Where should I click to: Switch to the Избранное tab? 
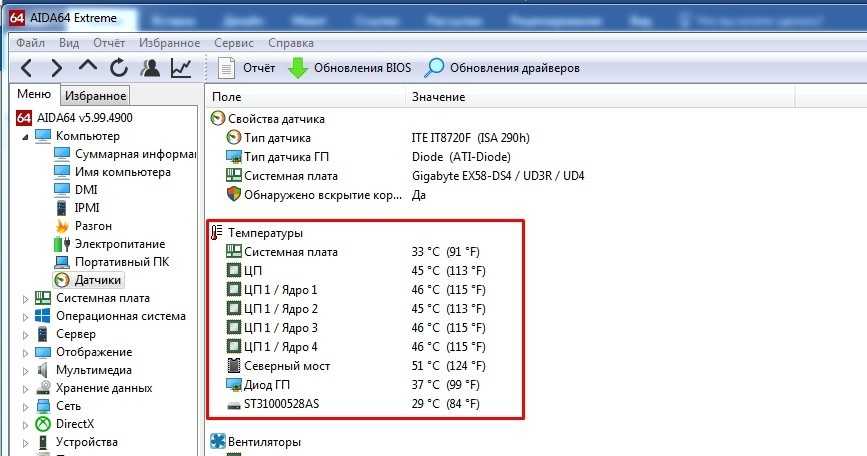(95, 95)
